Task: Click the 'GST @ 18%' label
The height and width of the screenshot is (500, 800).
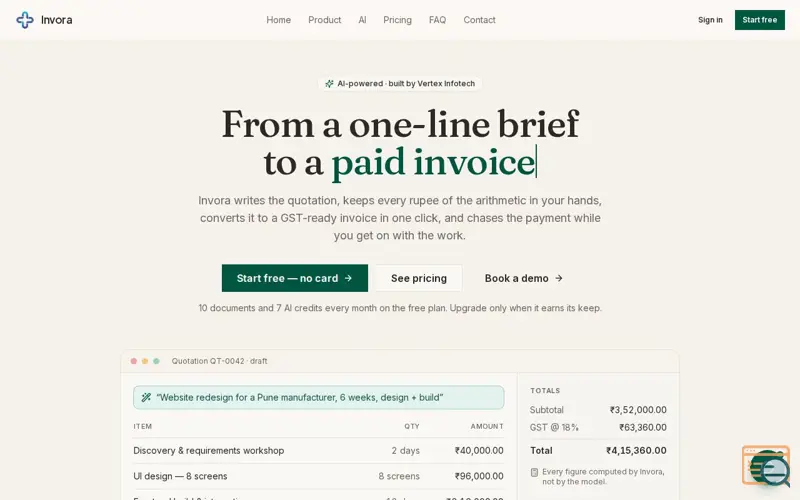Action: tap(554, 428)
